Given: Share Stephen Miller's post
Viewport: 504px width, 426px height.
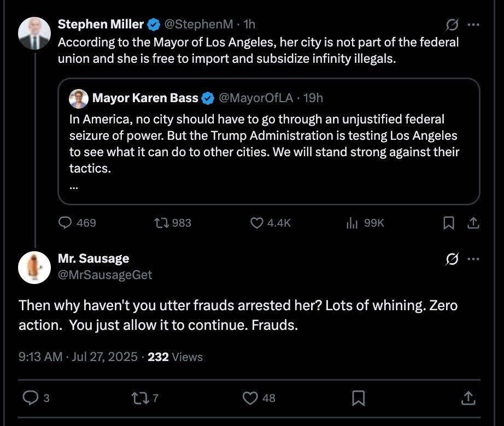Looking at the screenshot, I should (x=473, y=223).
